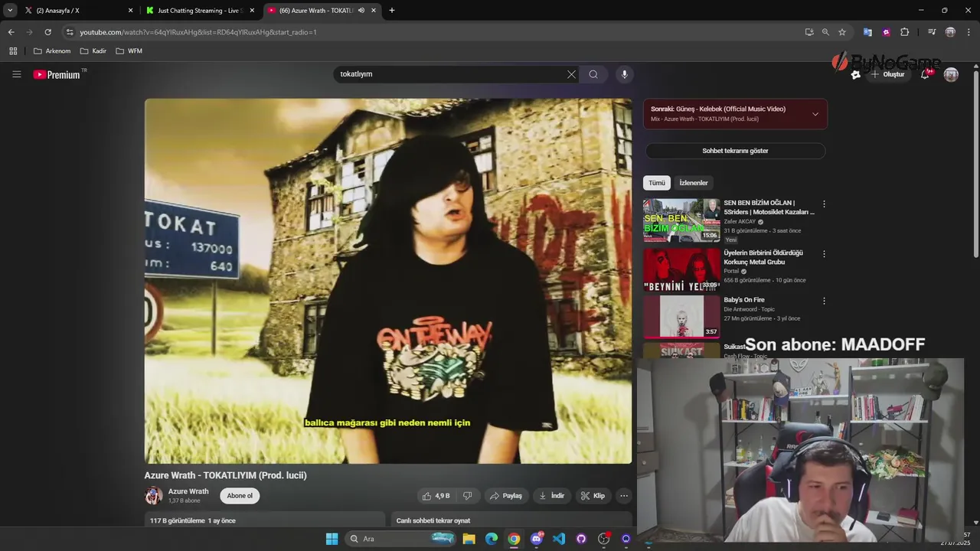
Task: Reload the YouTube page
Action: click(47, 32)
